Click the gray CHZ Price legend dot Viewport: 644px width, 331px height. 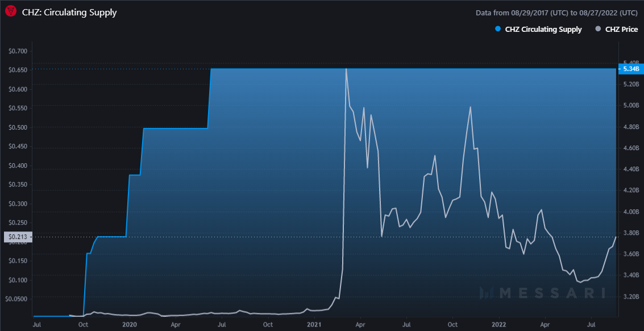click(597, 29)
